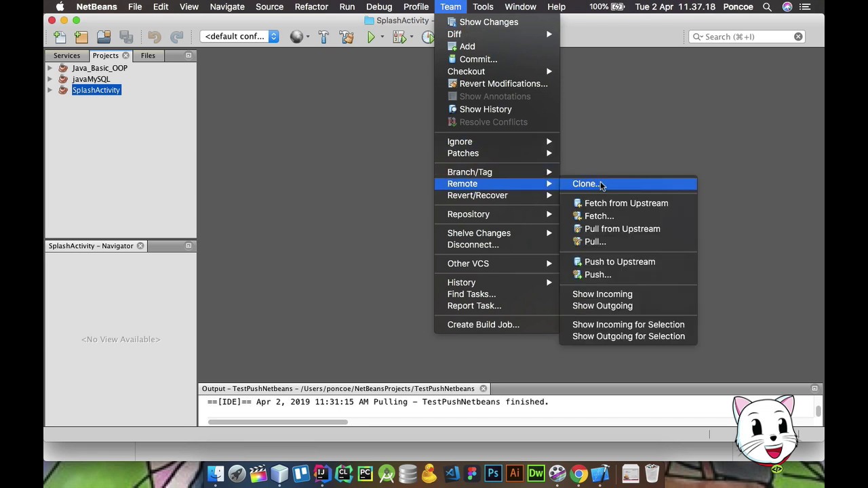Viewport: 868px width, 488px height.
Task: Switch to the Services tab
Action: click(x=66, y=56)
